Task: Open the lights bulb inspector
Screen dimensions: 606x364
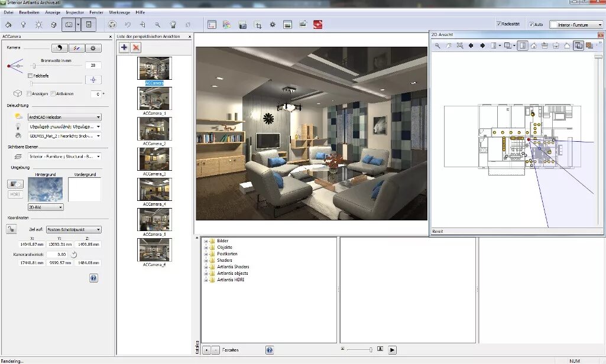Action: [x=23, y=25]
